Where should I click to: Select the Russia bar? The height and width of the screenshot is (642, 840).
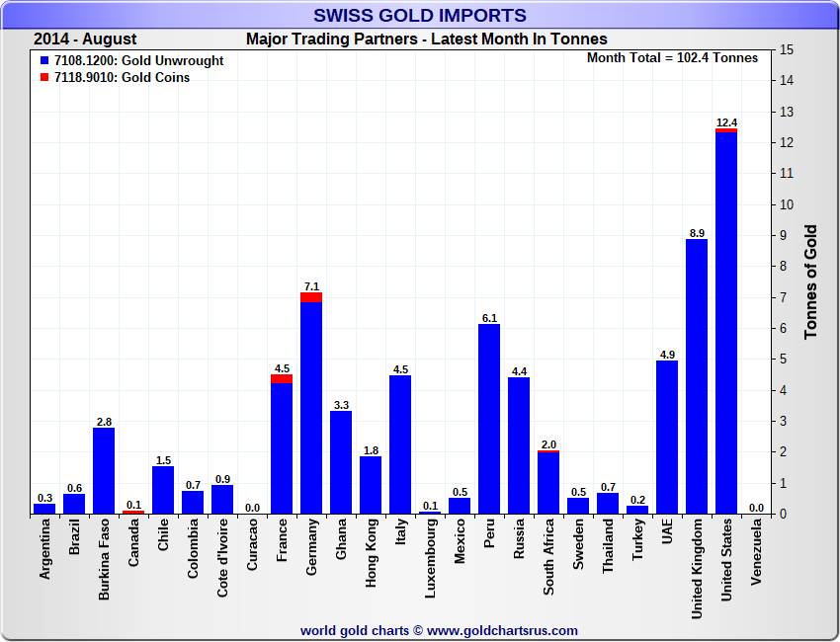(x=519, y=444)
